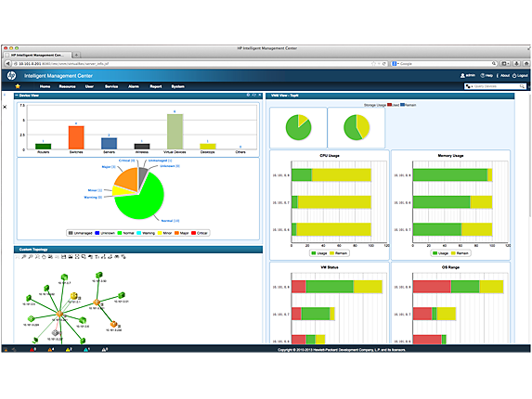Collapse the Device View panel with minus
Screen dimensions: 532x399
coord(17,96)
